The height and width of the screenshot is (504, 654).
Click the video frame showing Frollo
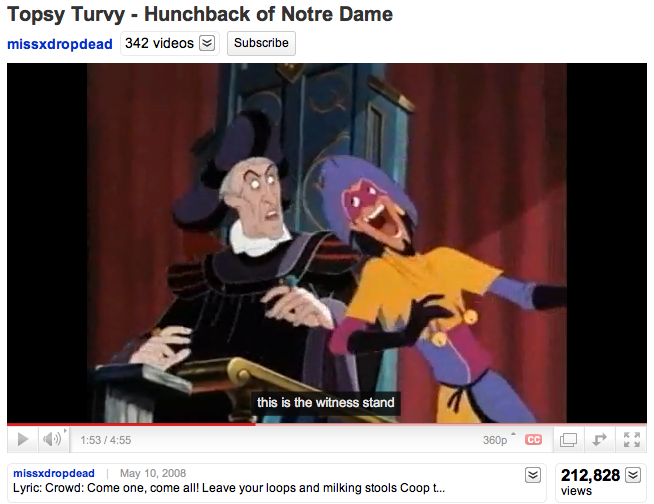327,243
